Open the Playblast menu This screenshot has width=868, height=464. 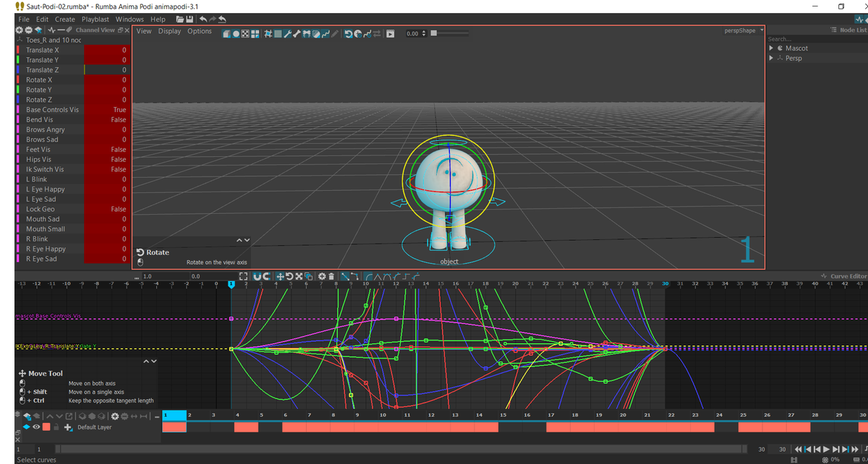[x=95, y=20]
